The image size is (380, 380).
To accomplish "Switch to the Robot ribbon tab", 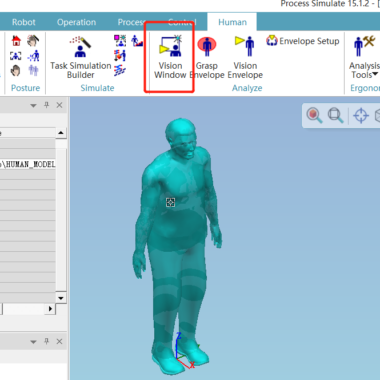I will point(24,22).
